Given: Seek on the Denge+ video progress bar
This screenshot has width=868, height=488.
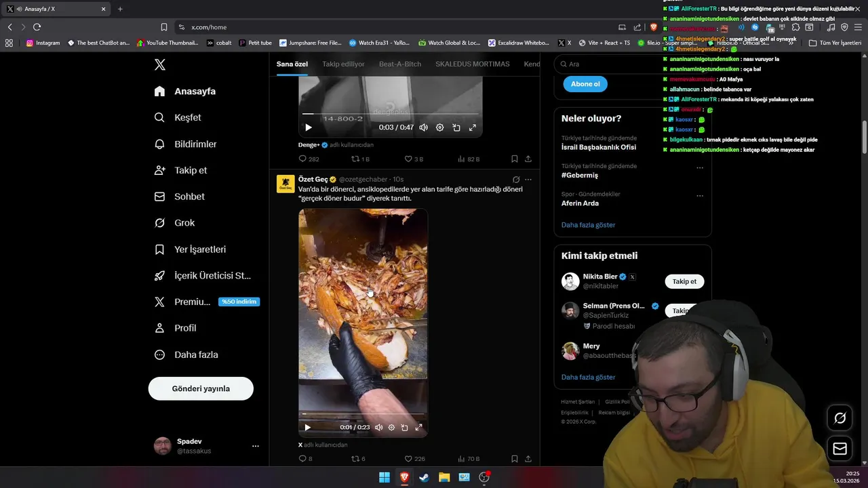Looking at the screenshot, I should (390, 114).
